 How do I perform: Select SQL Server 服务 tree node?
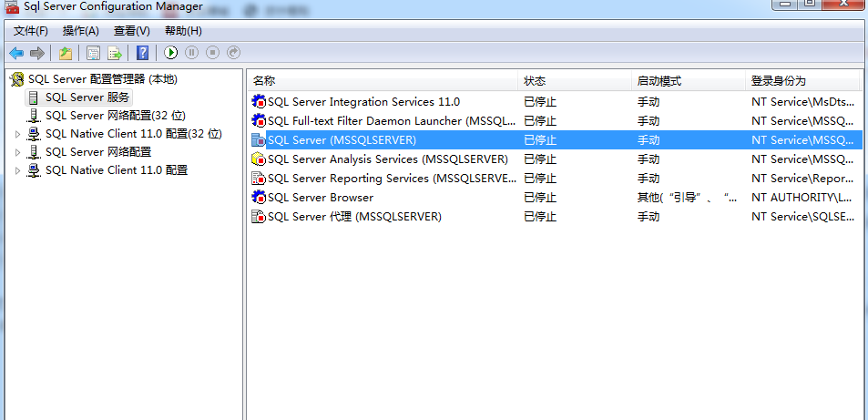coord(87,97)
